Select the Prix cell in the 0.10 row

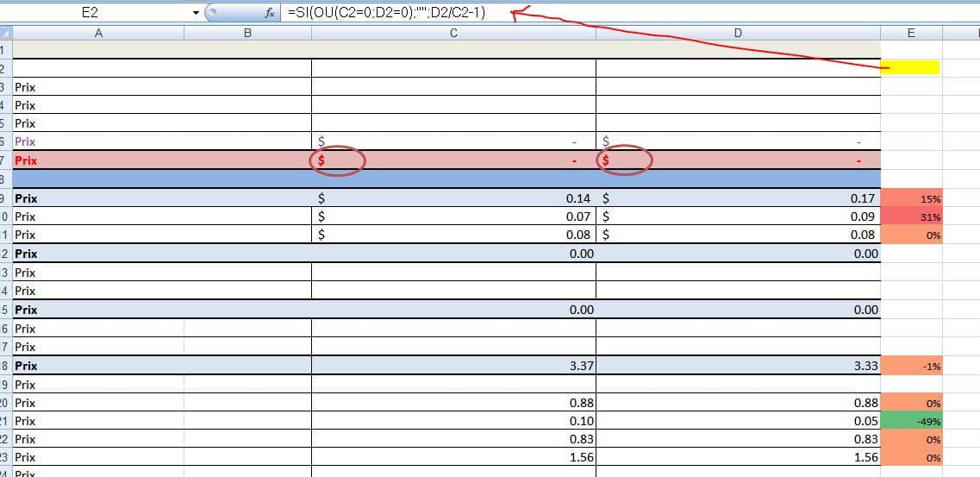coord(98,421)
